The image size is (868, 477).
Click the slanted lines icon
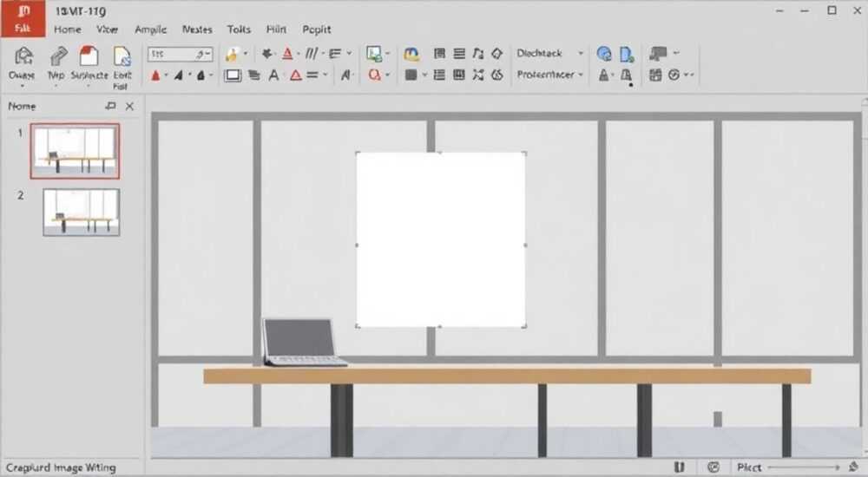point(312,54)
